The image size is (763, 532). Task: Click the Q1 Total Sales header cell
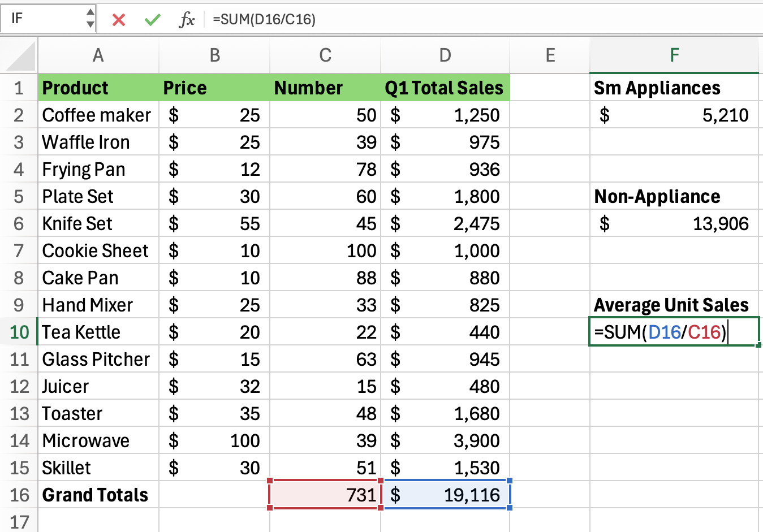pos(445,88)
